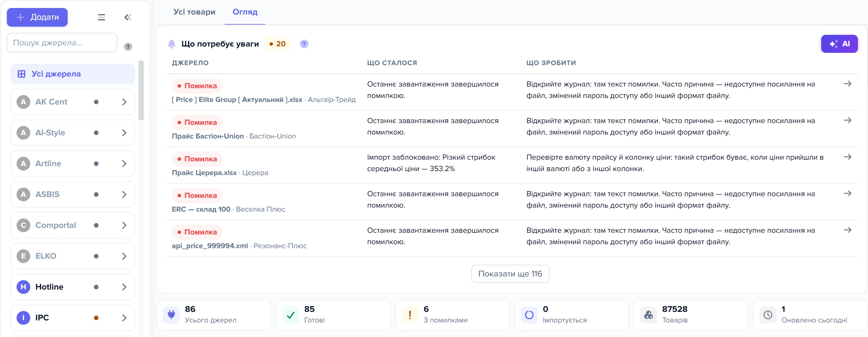Open arrow for Прайс Бастіон-Union row

tap(847, 120)
